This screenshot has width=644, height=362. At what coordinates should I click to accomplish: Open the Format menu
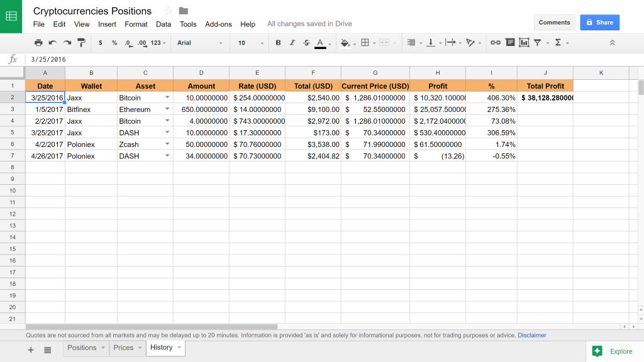click(136, 25)
